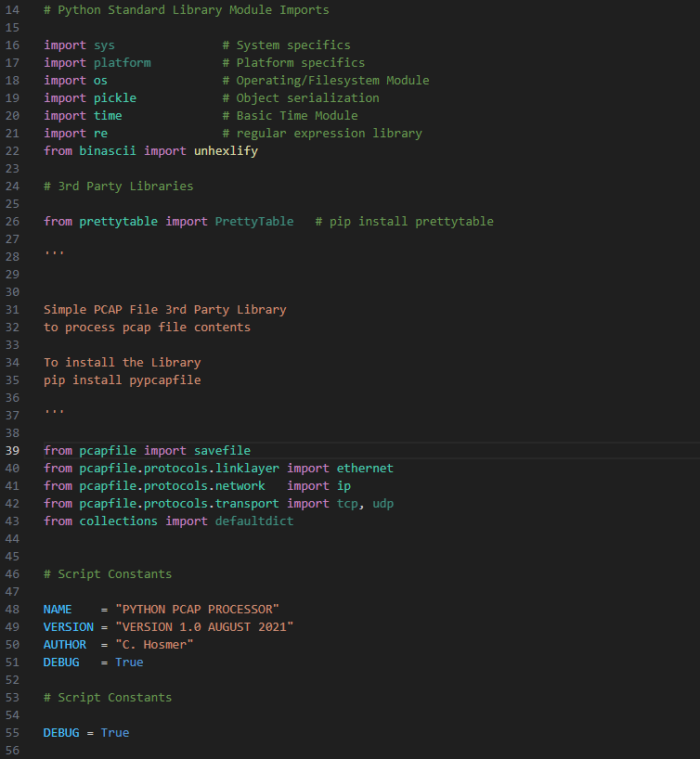Image resolution: width=700 pixels, height=759 pixels.
Task: Click line number 55 in gutter
Action: tap(12, 733)
